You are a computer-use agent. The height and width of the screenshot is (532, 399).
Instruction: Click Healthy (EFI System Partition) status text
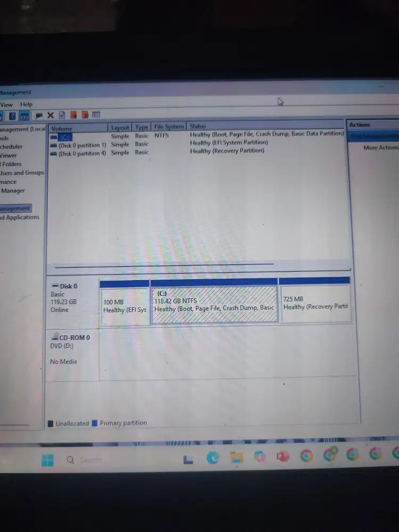click(x=229, y=143)
